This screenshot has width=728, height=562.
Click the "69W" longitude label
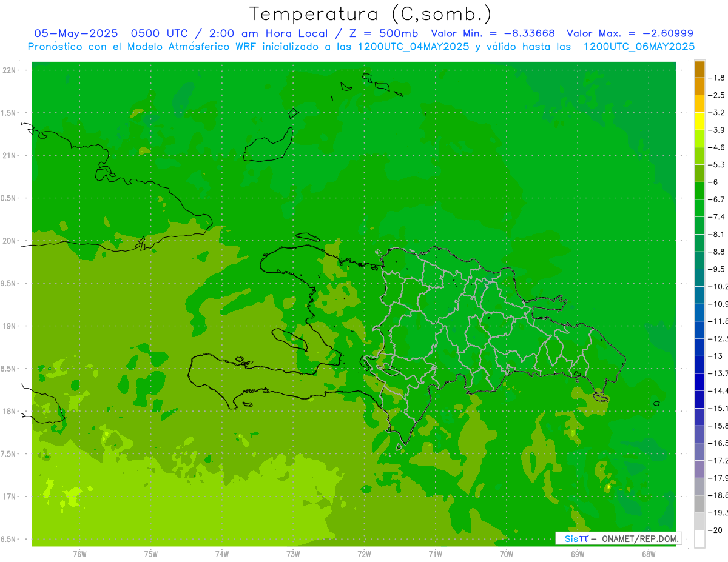(577, 554)
